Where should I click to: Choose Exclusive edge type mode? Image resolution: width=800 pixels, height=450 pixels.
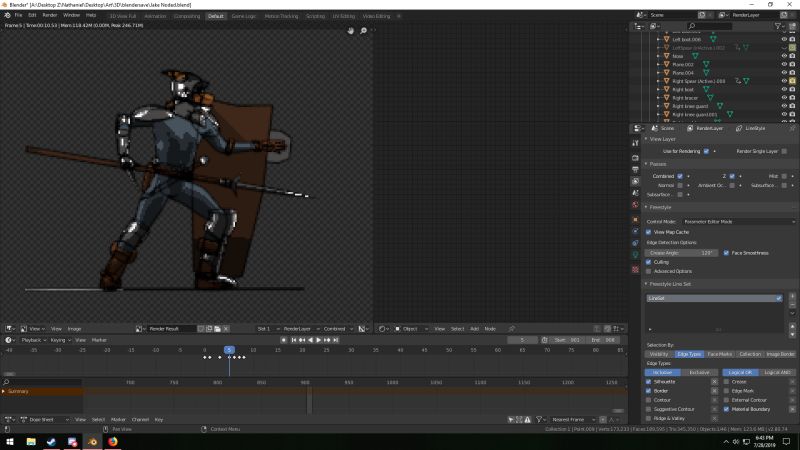699,372
